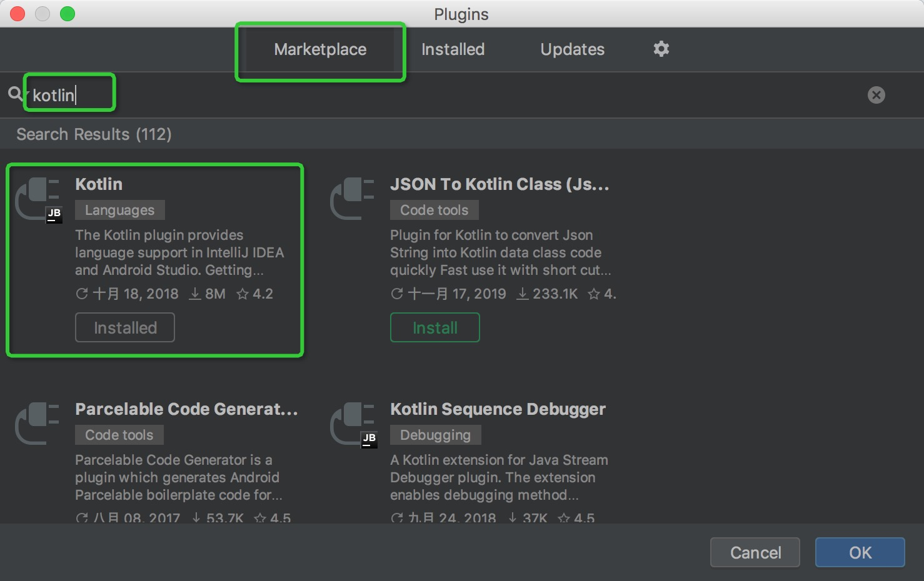The width and height of the screenshot is (924, 581).
Task: Click the 233.1K downloads count
Action: pyautogui.click(x=555, y=294)
